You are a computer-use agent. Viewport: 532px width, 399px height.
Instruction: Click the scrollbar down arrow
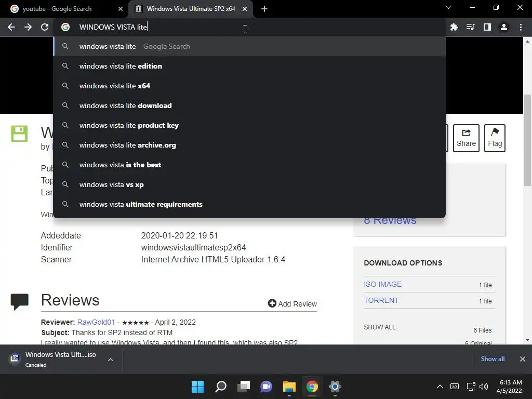tap(527, 340)
